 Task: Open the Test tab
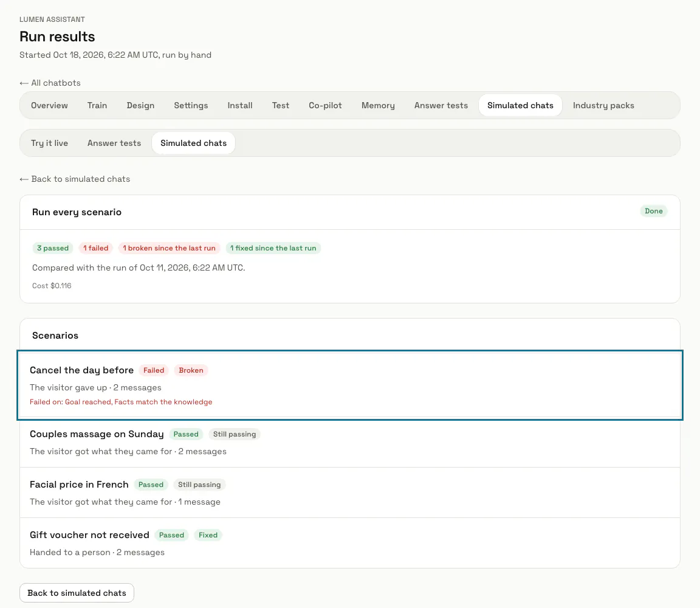(x=281, y=105)
